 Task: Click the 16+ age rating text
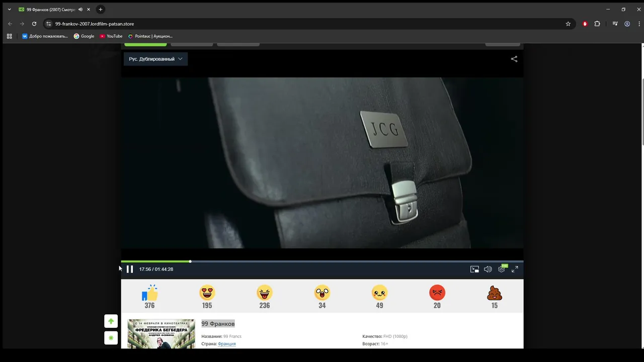coord(384,344)
